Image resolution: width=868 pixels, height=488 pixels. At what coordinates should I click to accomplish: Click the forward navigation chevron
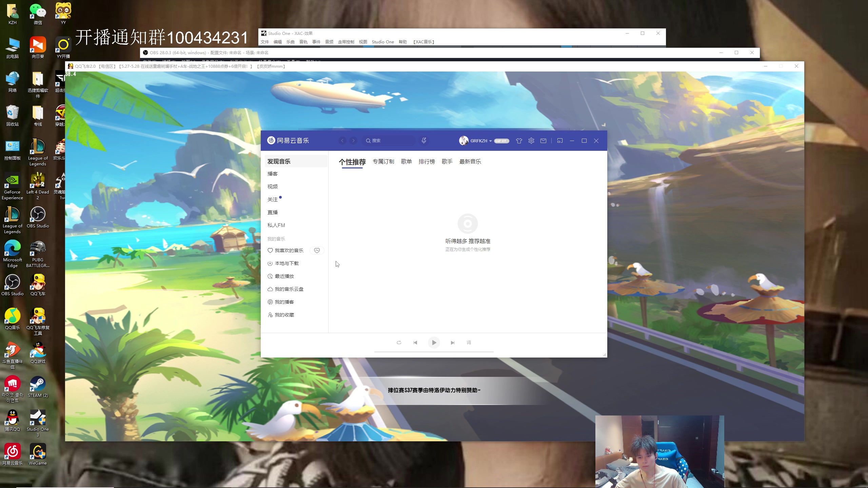[353, 141]
